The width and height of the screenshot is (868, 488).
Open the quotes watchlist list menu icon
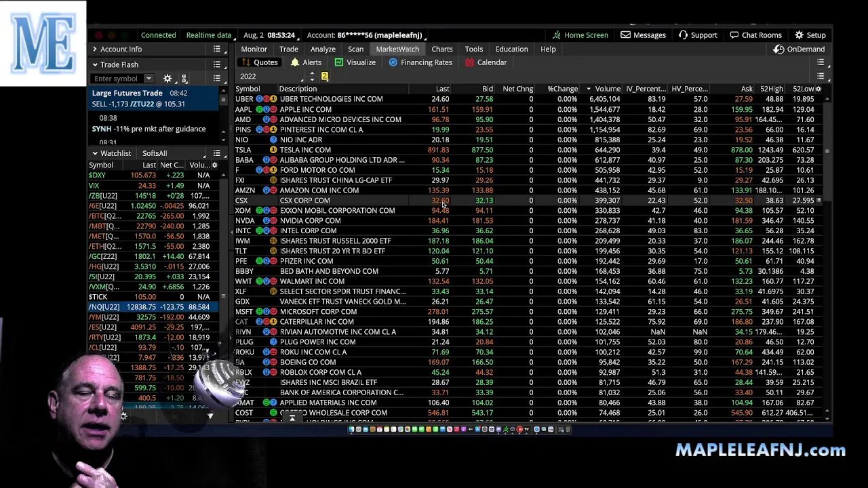tap(821, 77)
